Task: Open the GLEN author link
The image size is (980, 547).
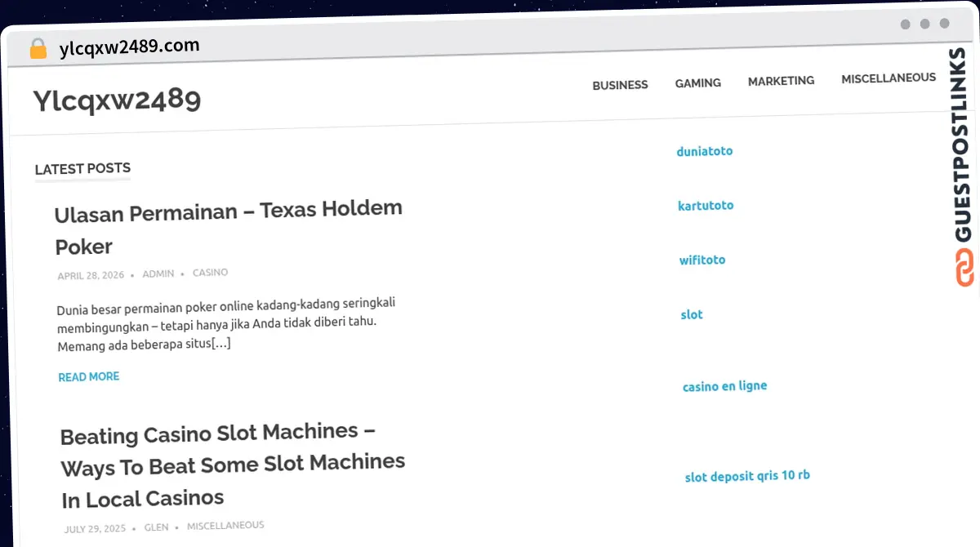Action: pyautogui.click(x=156, y=527)
